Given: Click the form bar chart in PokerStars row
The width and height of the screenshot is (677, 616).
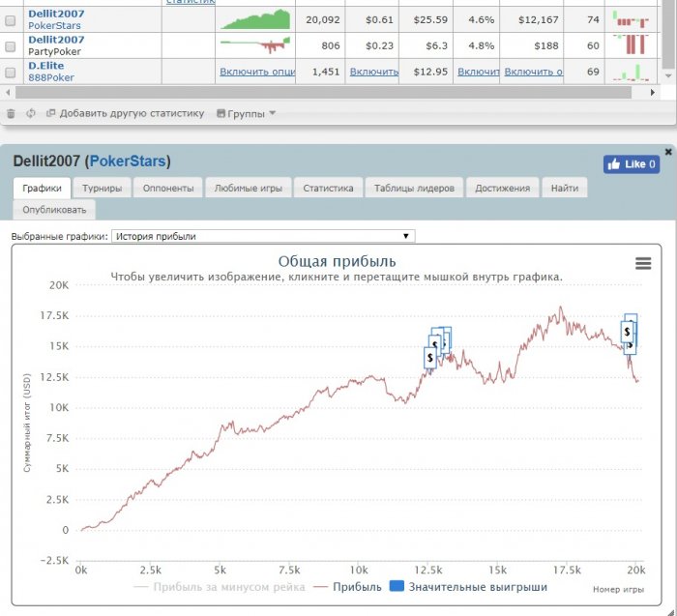Looking at the screenshot, I should point(631,19).
